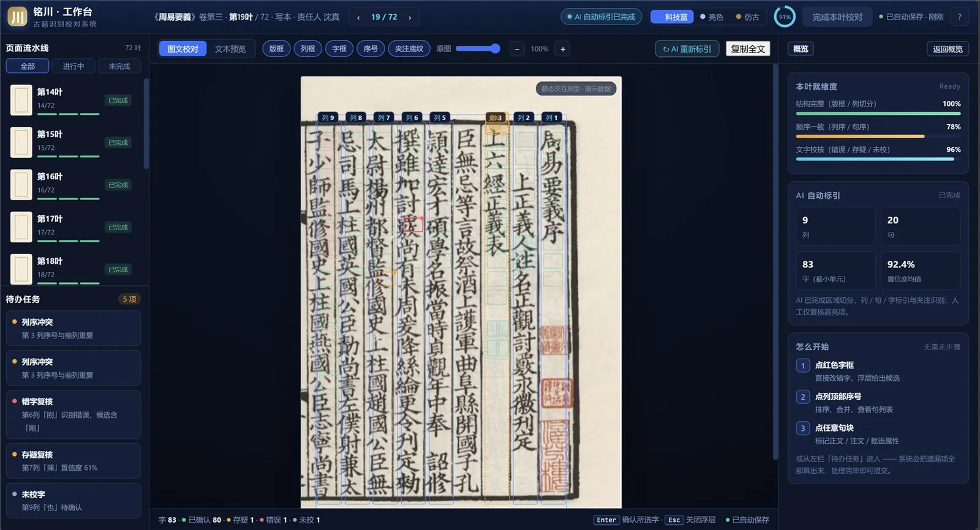This screenshot has width=980, height=530.
Task: Filter the page list by 进行中
Action: click(73, 66)
